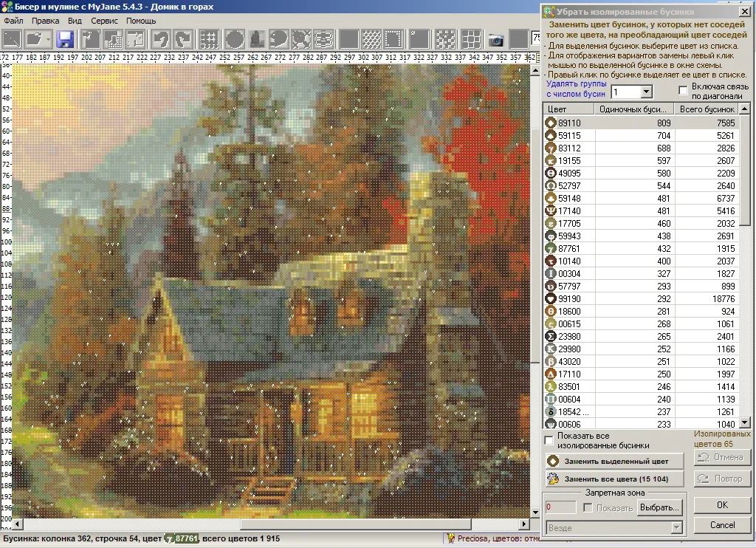This screenshot has height=548, width=756.
Task: Click 'Заменить все цвета (15 104)' button
Action: [x=615, y=479]
